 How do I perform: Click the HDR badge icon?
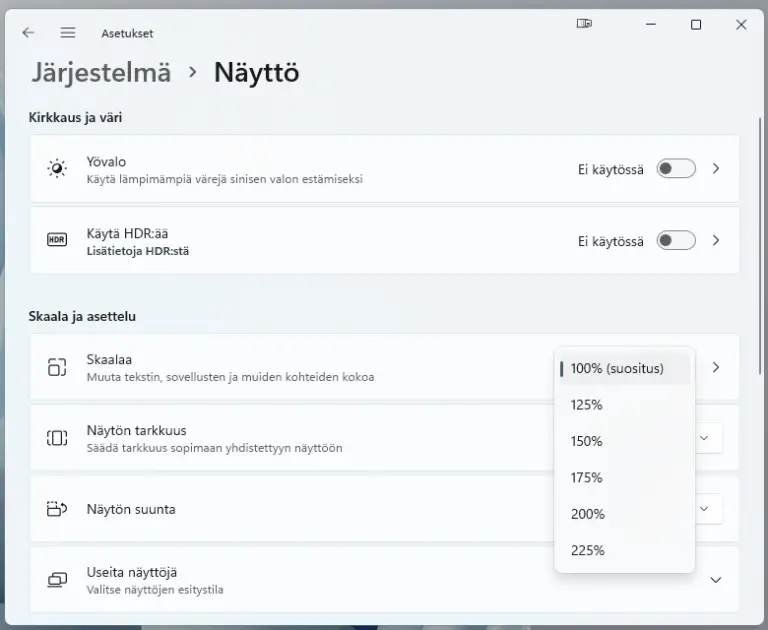tap(57, 240)
